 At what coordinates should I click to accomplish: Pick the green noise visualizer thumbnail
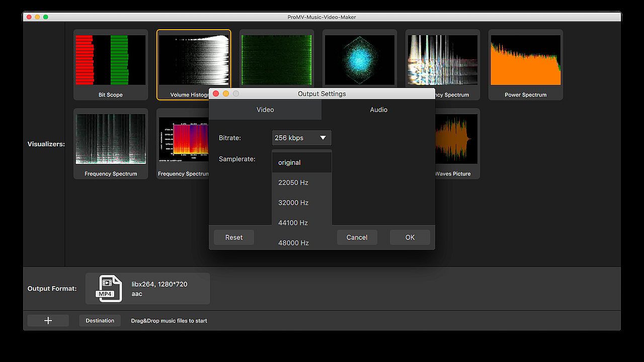coord(276,59)
